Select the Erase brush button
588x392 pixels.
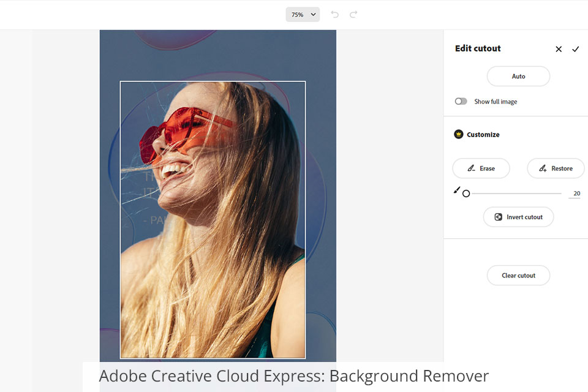[x=481, y=168]
